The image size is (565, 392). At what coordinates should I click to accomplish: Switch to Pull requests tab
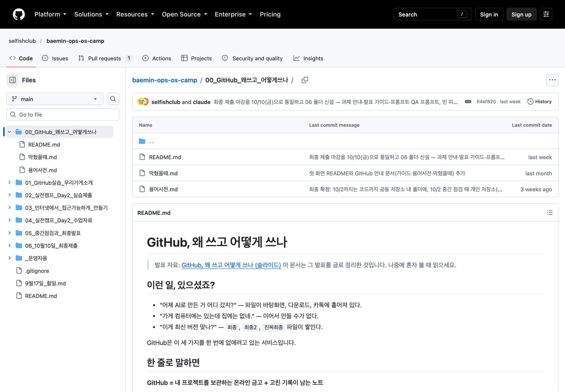coord(105,58)
